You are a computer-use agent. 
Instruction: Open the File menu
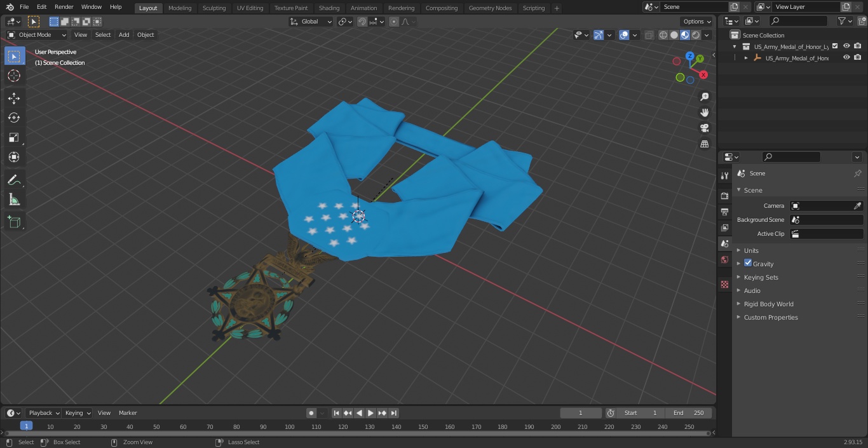coord(24,7)
